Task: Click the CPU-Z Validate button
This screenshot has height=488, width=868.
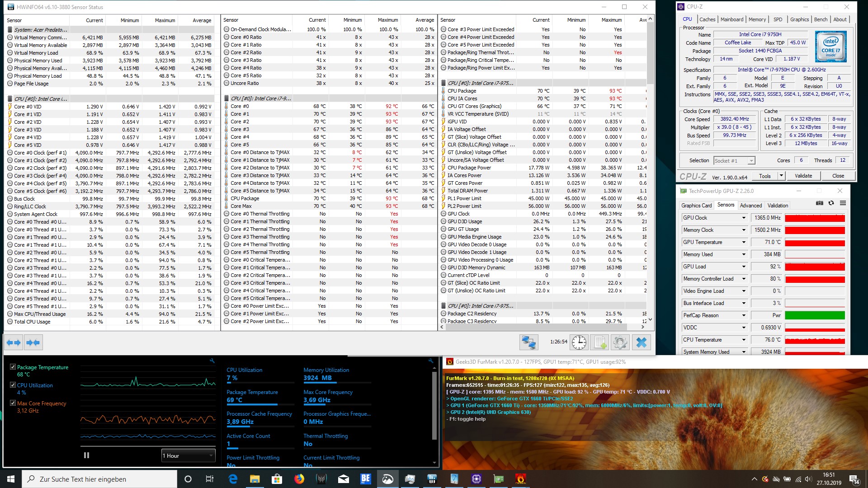Action: point(803,176)
